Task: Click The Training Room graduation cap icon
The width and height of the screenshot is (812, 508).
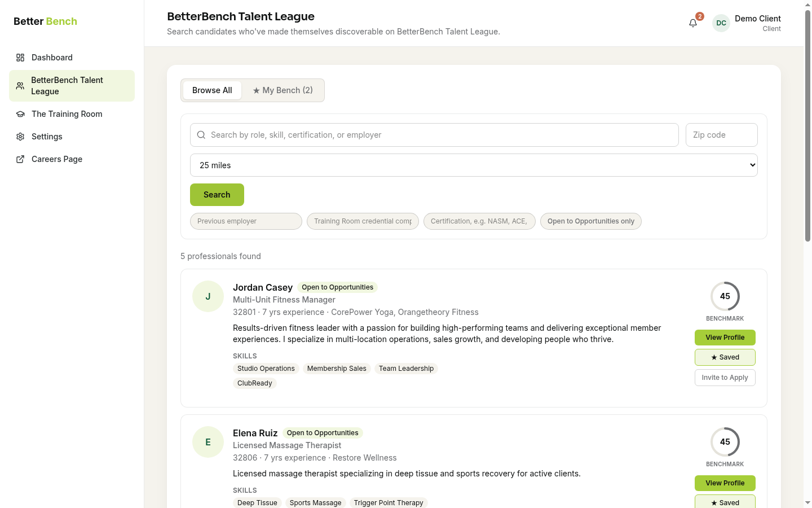Action: click(20, 114)
